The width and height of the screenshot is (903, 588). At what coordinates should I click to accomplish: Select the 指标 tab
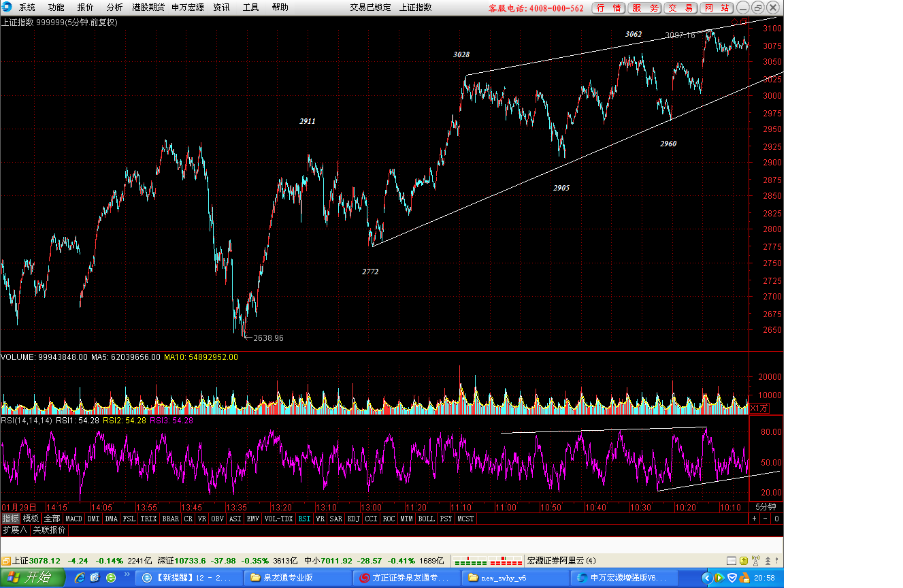pyautogui.click(x=10, y=519)
